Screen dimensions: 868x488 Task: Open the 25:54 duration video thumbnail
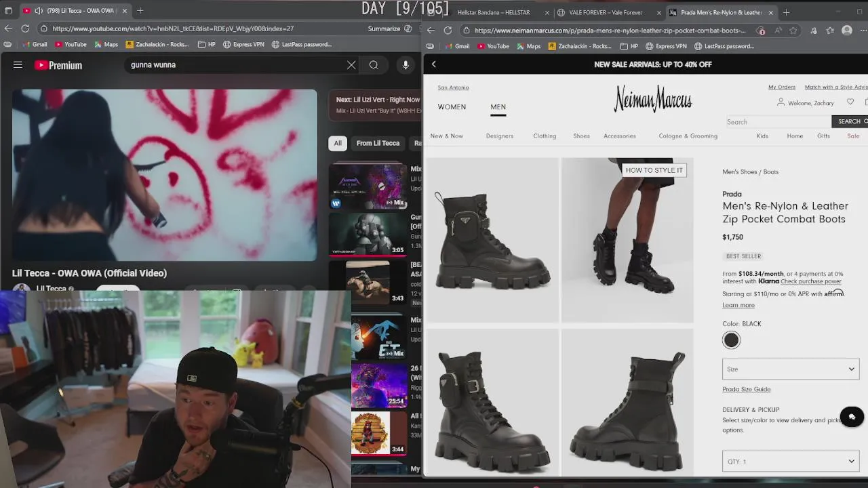tap(379, 386)
